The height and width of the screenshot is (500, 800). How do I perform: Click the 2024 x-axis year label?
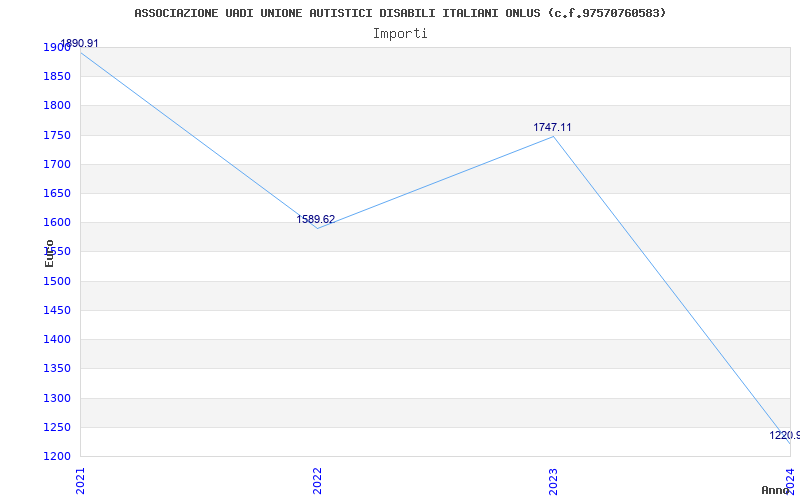790,481
